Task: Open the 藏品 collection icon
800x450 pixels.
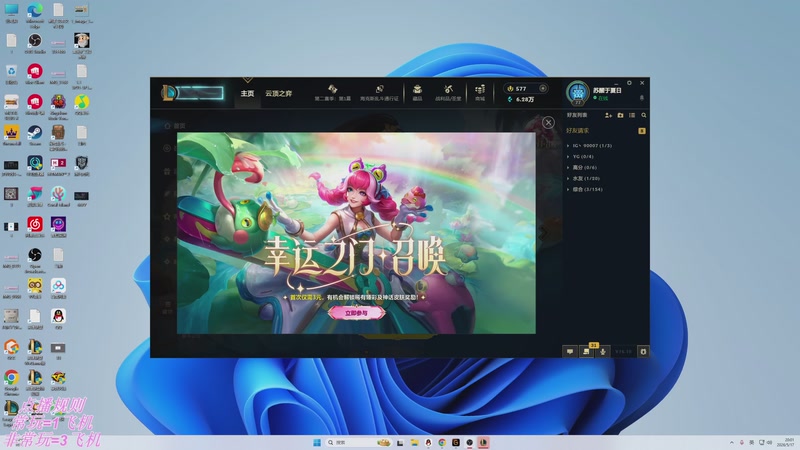Action: pos(417,92)
